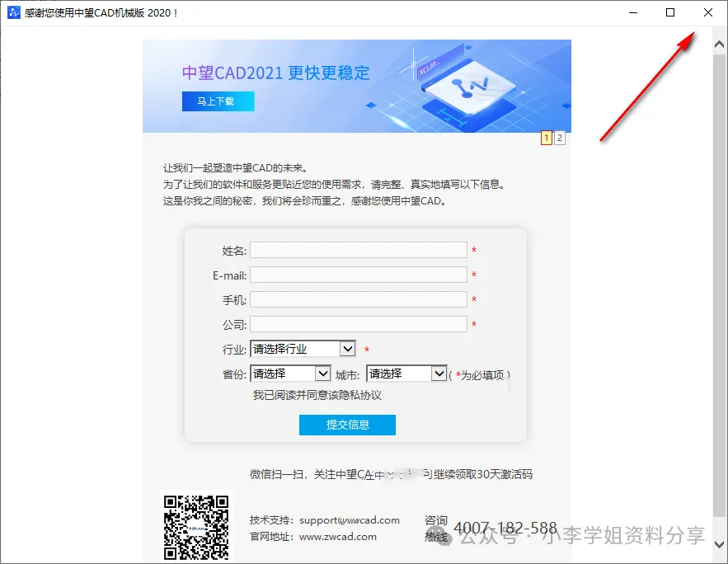
Task: Click the 让我们一起塑造中望CAD的未来 text line
Action: (236, 168)
